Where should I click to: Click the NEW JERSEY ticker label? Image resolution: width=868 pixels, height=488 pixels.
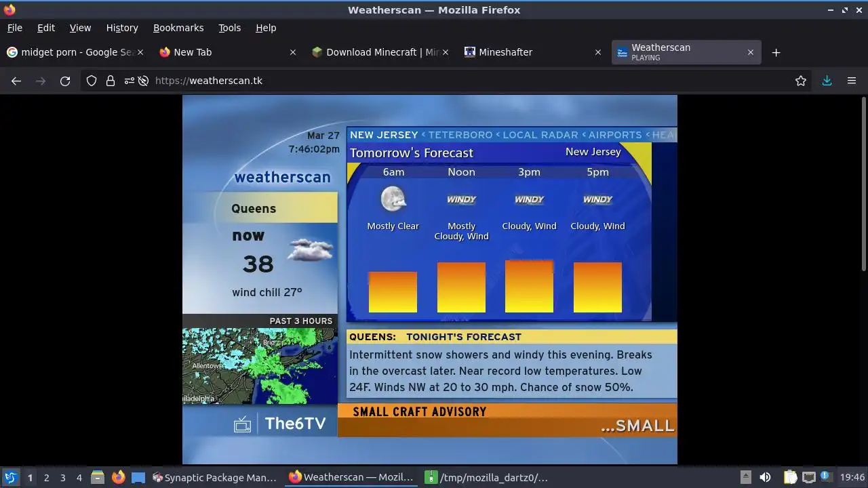384,135
